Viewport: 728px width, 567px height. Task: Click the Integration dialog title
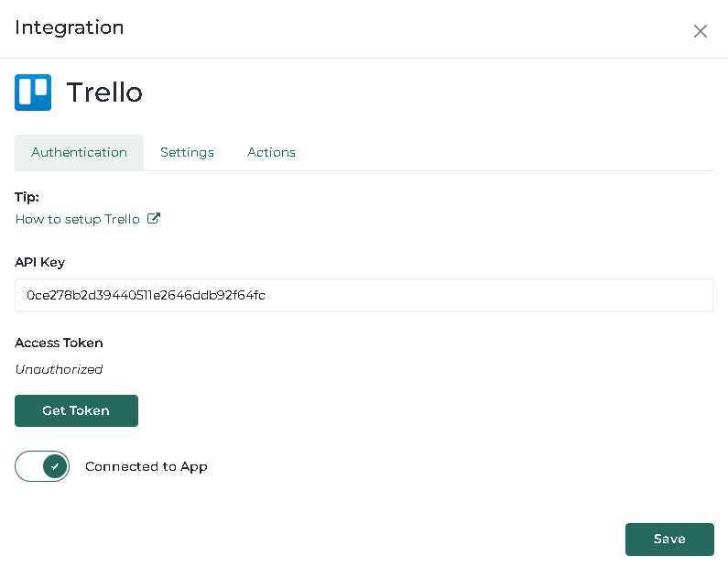(70, 27)
